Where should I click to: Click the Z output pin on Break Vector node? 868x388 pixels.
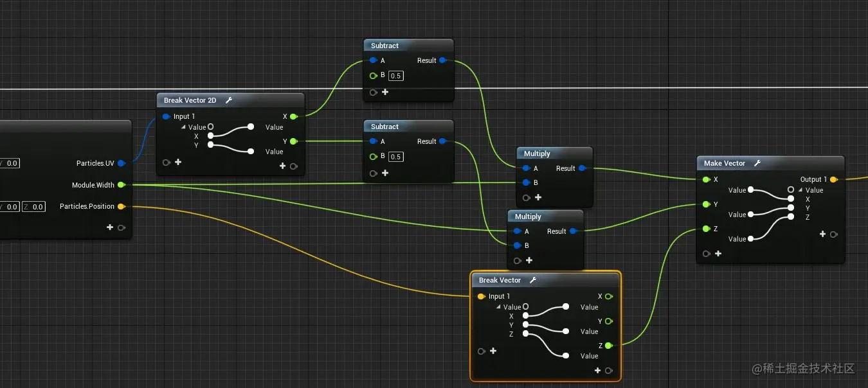pyautogui.click(x=608, y=346)
